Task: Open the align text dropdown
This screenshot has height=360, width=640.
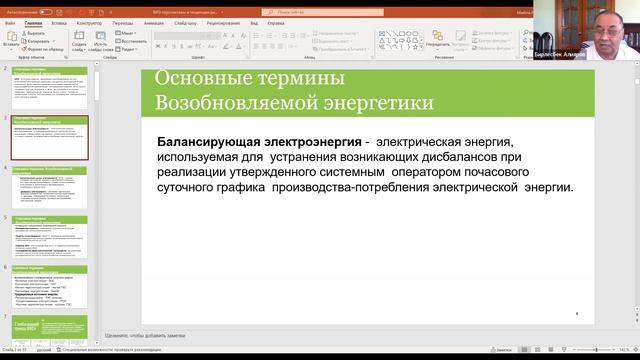Action: (x=332, y=41)
